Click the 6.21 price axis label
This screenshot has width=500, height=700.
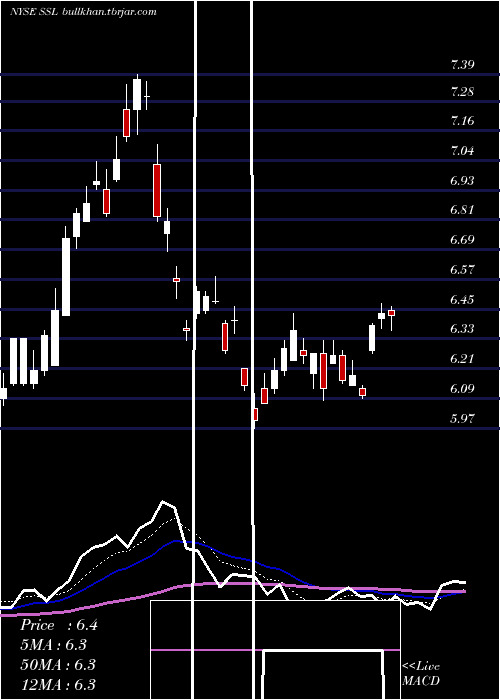462,359
